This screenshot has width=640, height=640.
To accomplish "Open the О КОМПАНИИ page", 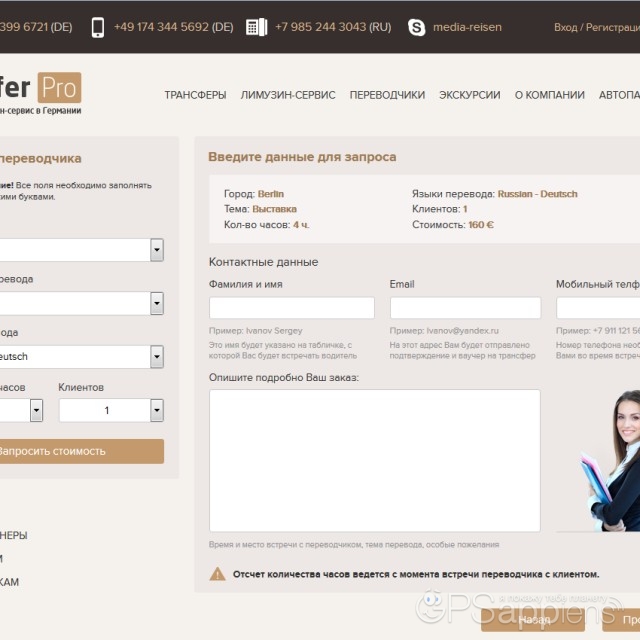I will tap(549, 95).
